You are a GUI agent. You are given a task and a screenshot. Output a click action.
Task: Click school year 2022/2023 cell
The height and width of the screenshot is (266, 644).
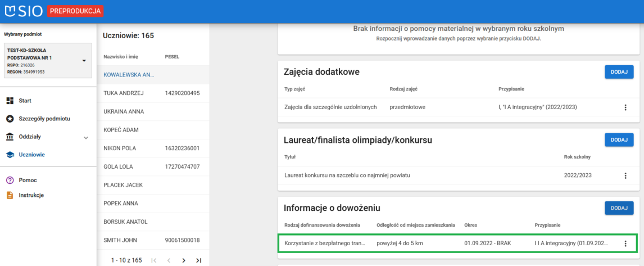click(x=578, y=175)
